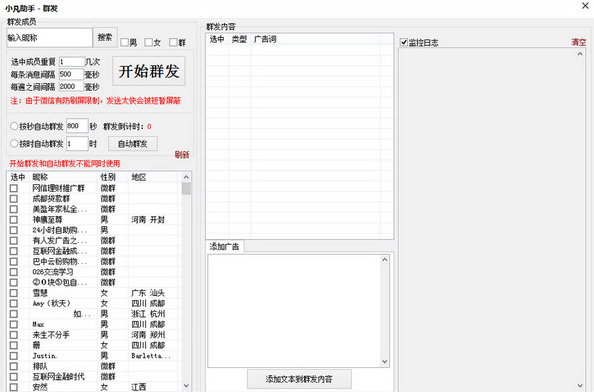Click the 每条消息间隔 field showing 500
Screen dimensions: 594x392
[x=71, y=74]
